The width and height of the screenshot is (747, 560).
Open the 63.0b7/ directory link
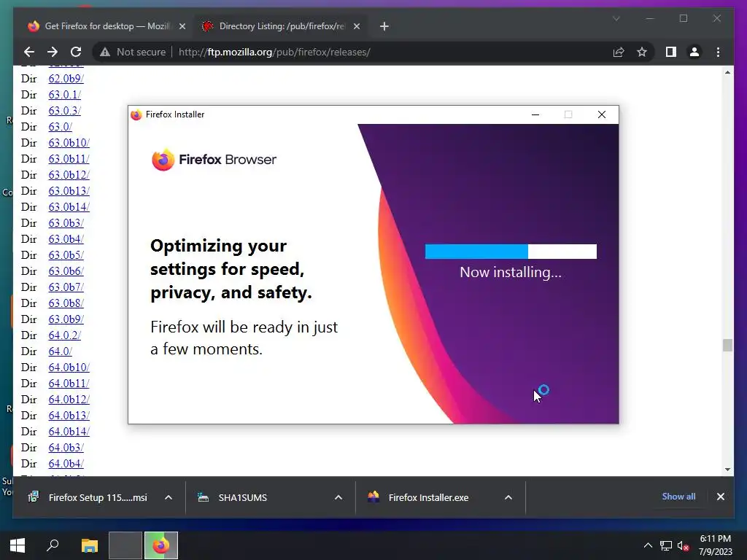(66, 287)
